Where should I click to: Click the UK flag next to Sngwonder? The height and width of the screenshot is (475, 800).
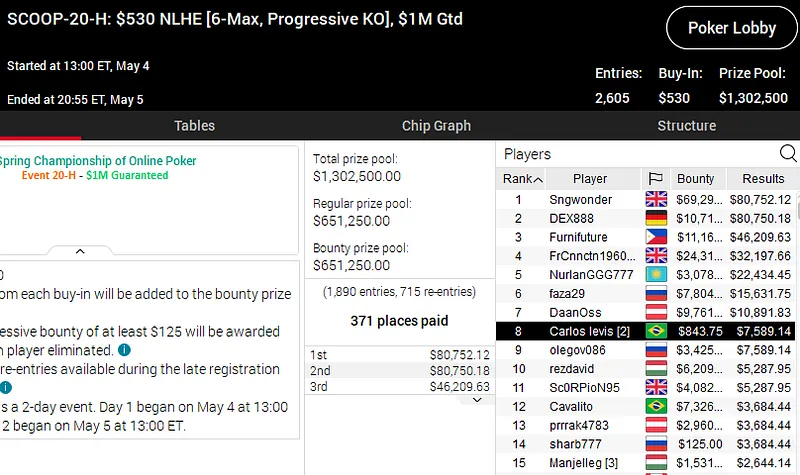(x=656, y=199)
